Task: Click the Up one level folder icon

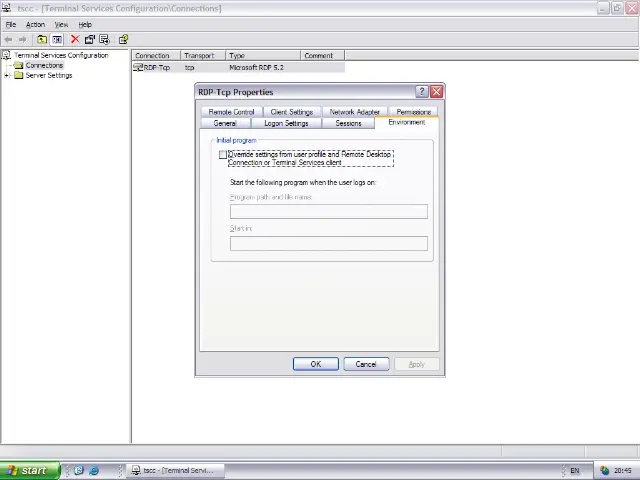Action: tap(42, 40)
